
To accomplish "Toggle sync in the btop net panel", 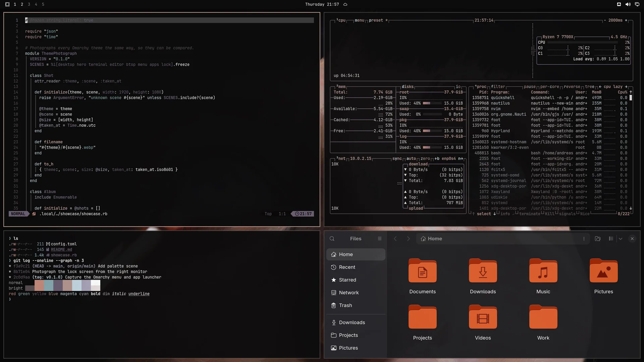I will point(397,159).
